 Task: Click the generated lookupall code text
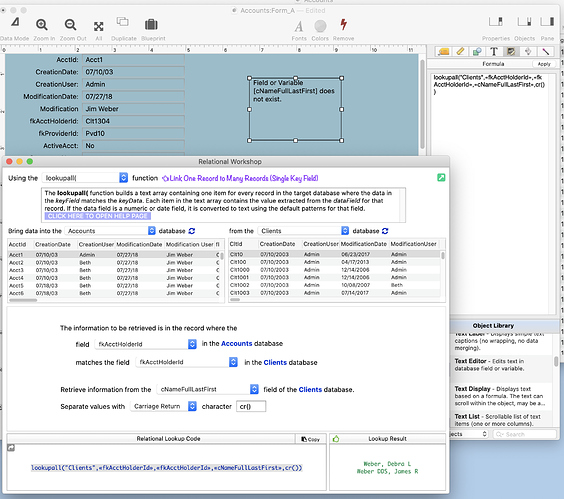click(167, 468)
